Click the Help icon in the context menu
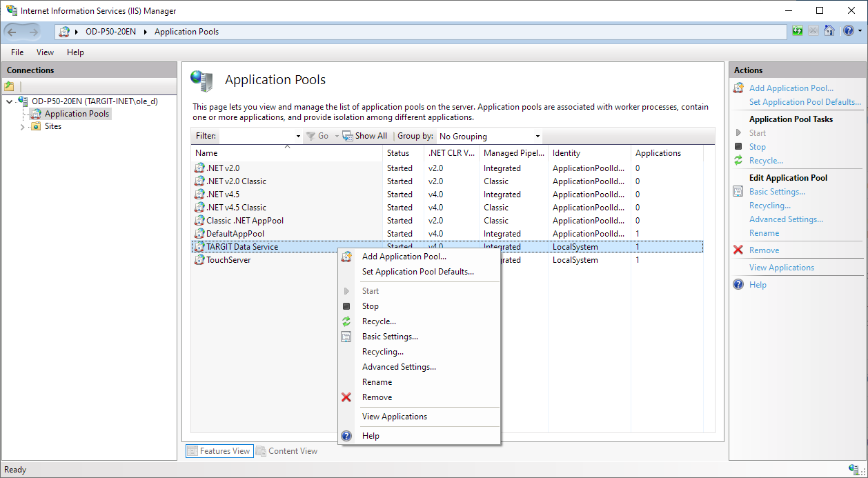 pos(346,436)
